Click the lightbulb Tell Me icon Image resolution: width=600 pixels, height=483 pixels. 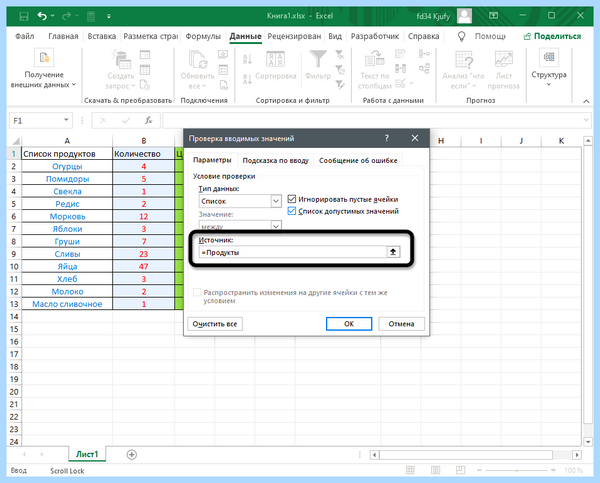462,36
